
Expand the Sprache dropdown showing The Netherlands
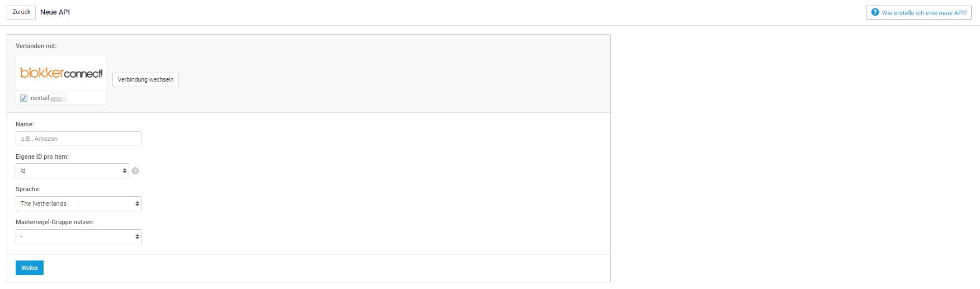point(78,204)
